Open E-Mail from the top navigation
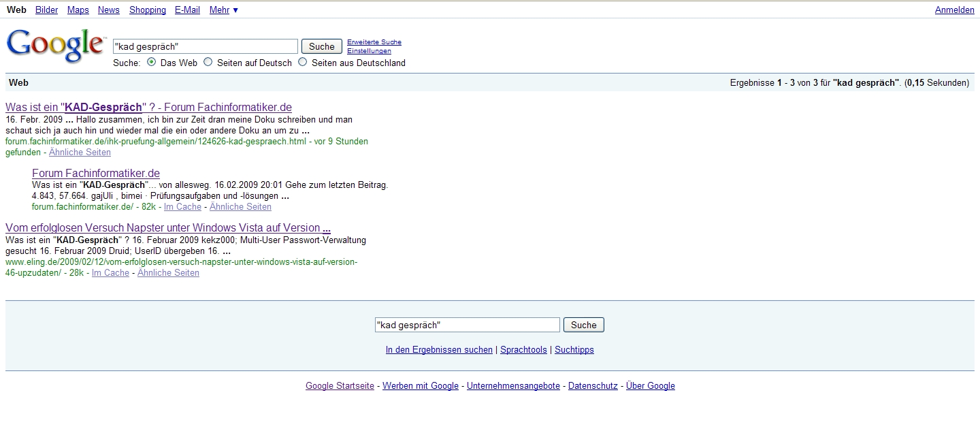The width and height of the screenshot is (980, 446). tap(187, 10)
